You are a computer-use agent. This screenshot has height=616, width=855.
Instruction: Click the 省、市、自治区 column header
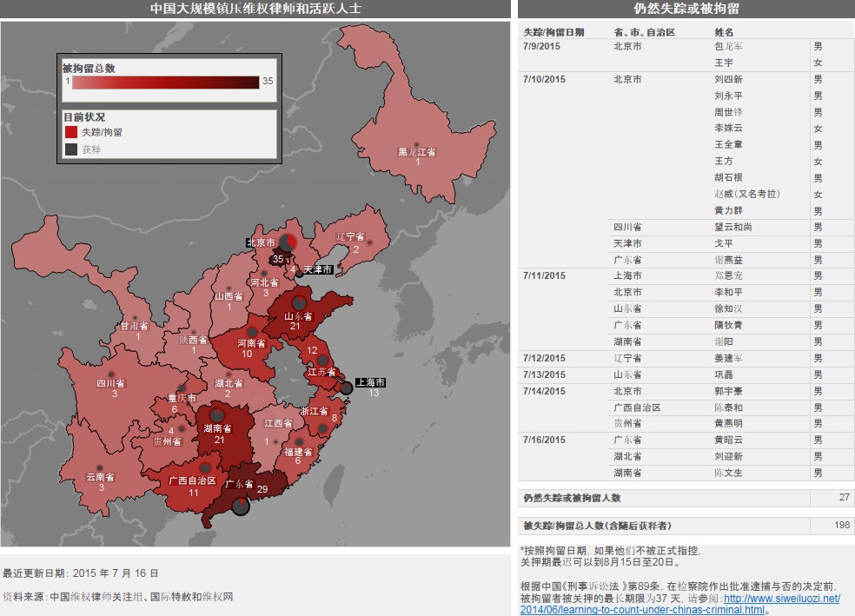644,32
